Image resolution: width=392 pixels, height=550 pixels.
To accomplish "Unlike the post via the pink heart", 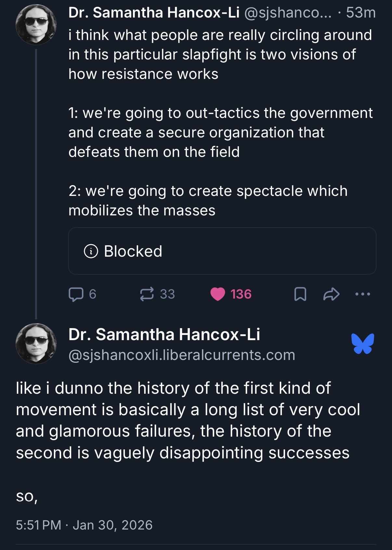I will (217, 294).
